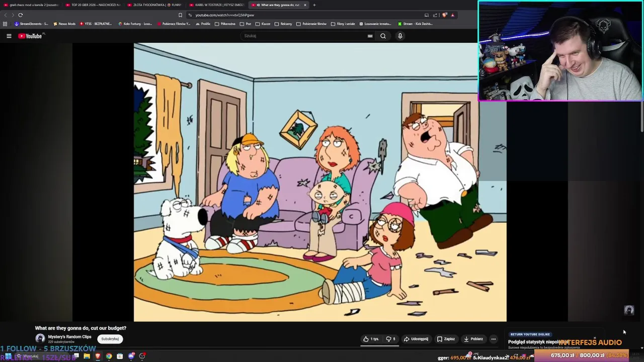Image resolution: width=644 pixels, height=362 pixels.
Task: Focus the Szukaj search field
Action: 308,36
